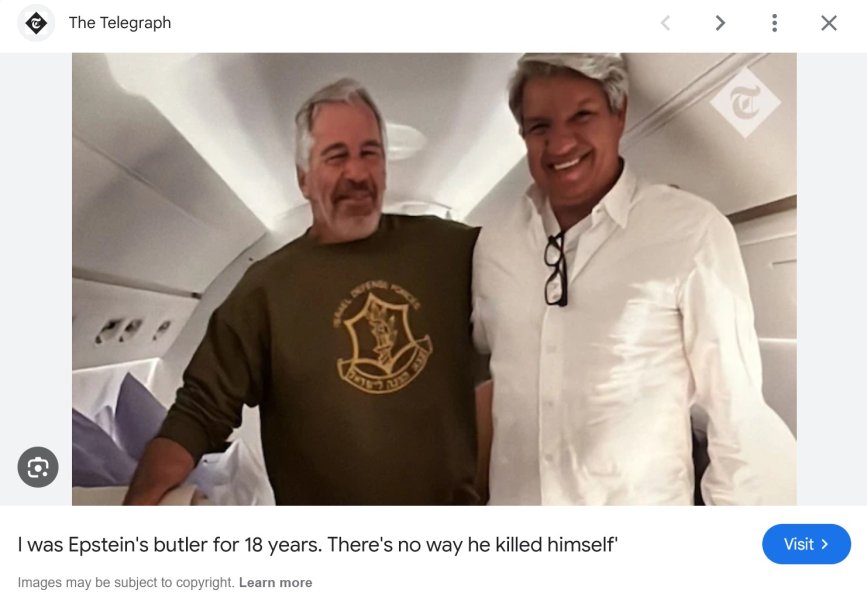867x600 pixels.
Task: Open The Telegraph source name link
Action: pos(120,23)
